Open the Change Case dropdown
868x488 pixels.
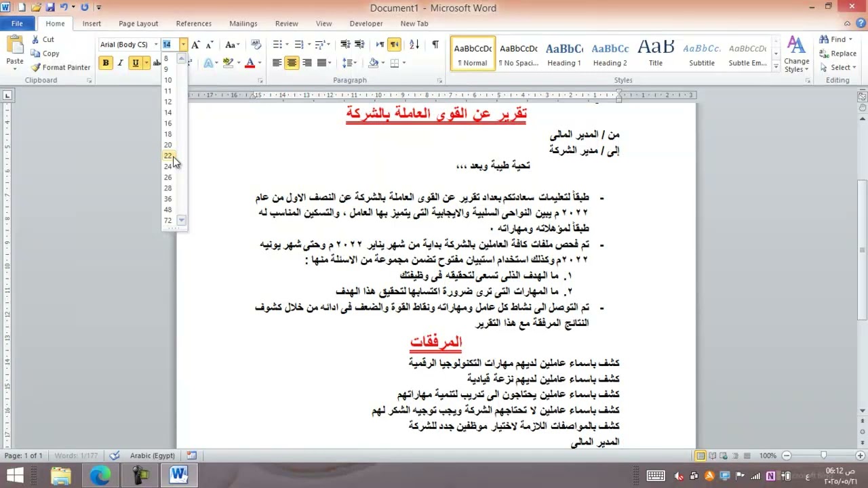[232, 45]
